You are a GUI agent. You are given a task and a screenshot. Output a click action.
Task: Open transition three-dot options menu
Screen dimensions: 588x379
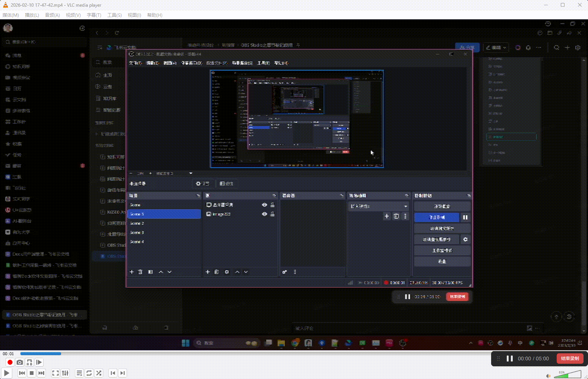coord(405,216)
